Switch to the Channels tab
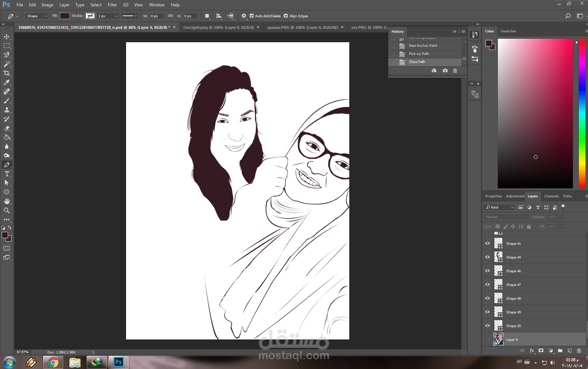588x369 pixels. (x=551, y=196)
